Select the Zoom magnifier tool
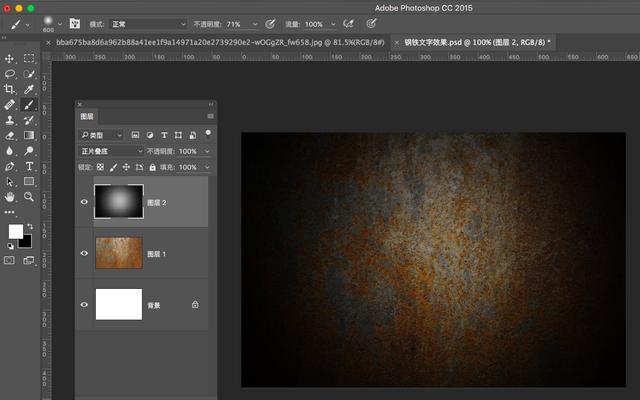 (29, 197)
